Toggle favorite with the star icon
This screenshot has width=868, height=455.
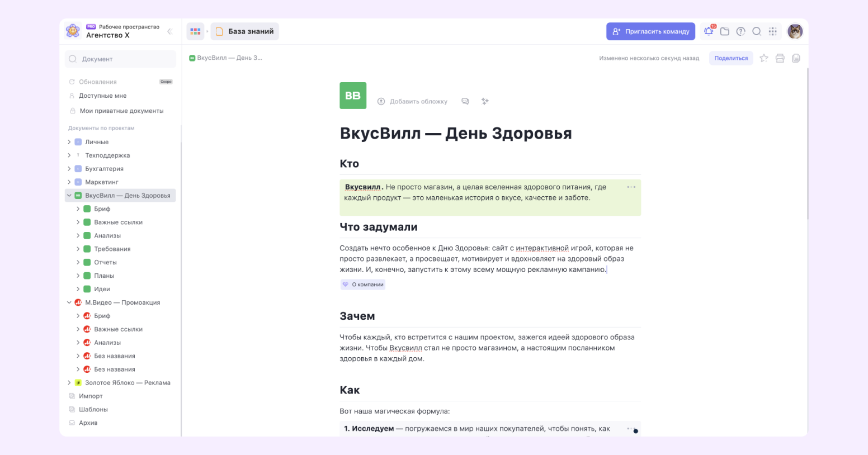(x=764, y=58)
